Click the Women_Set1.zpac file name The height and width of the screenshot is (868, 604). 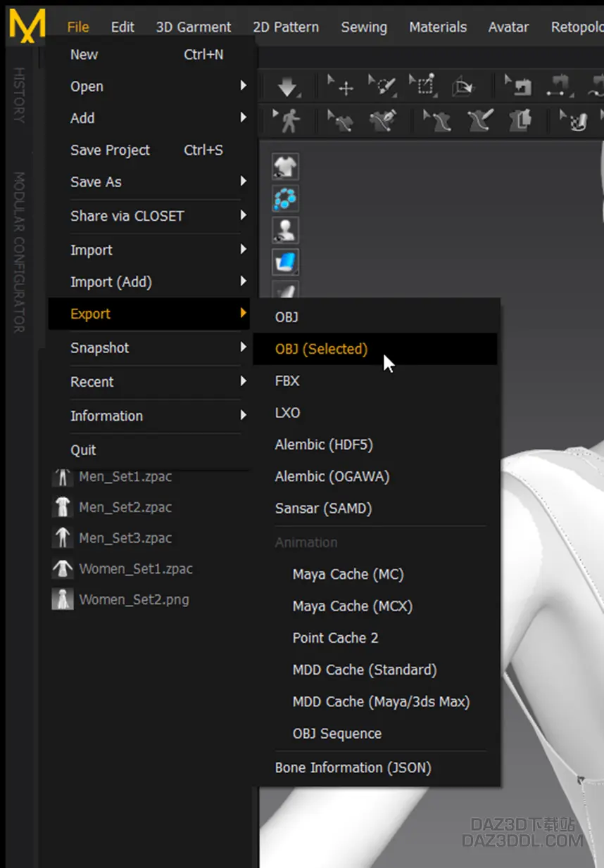[x=136, y=568]
